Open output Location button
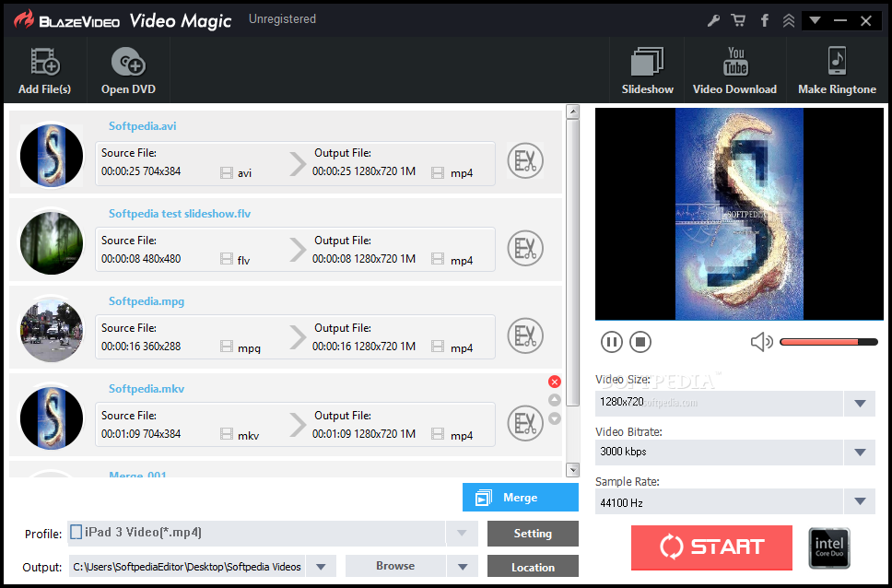The image size is (892, 588). pyautogui.click(x=533, y=567)
